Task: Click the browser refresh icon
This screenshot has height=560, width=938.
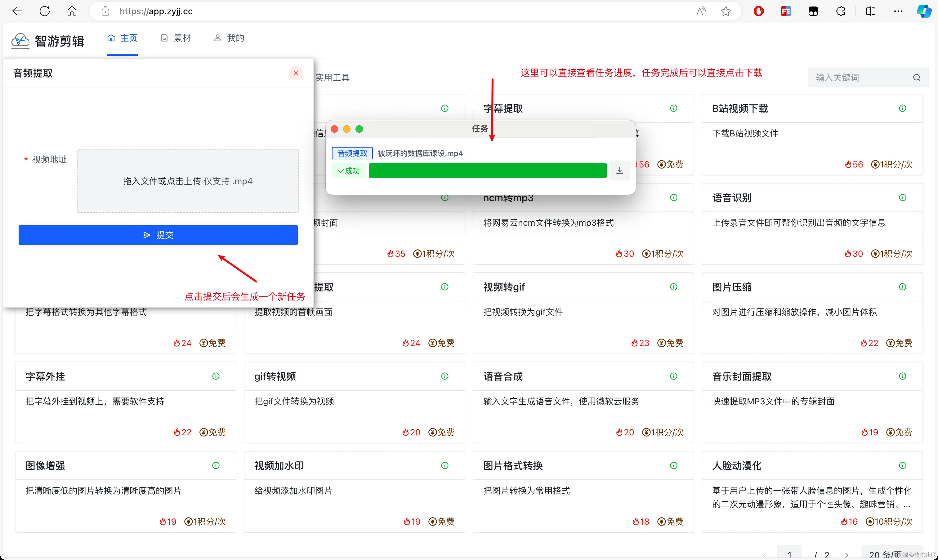Action: (45, 11)
